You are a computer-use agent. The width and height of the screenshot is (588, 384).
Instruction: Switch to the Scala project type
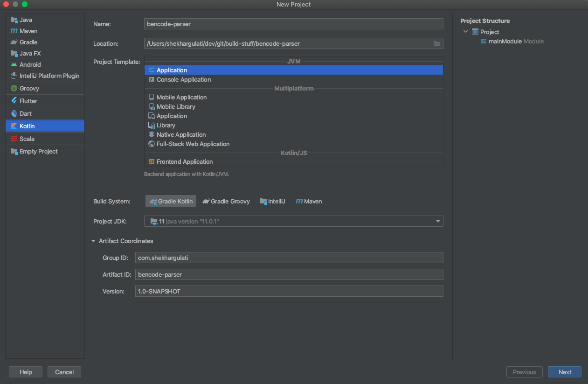(26, 138)
